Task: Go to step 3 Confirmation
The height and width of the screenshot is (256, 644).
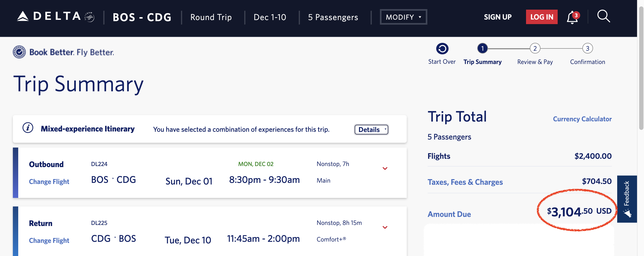Action: click(587, 49)
